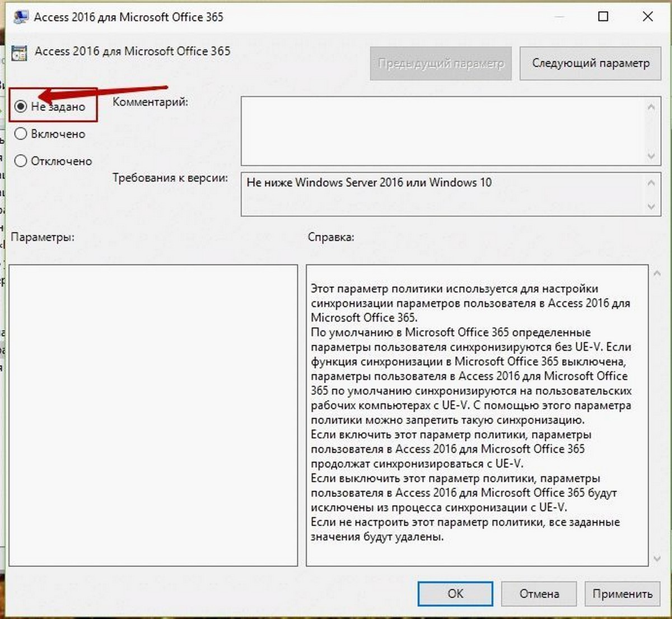
Task: Click the 'Справка' help pane scroll down arrow
Action: click(x=657, y=559)
